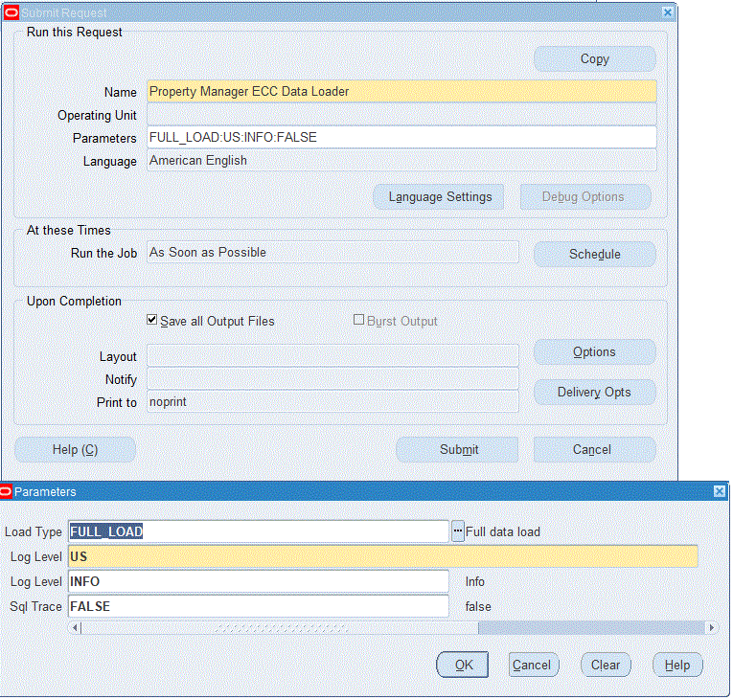733x700 pixels.
Task: Click the Print to field showing noprint
Action: [332, 402]
